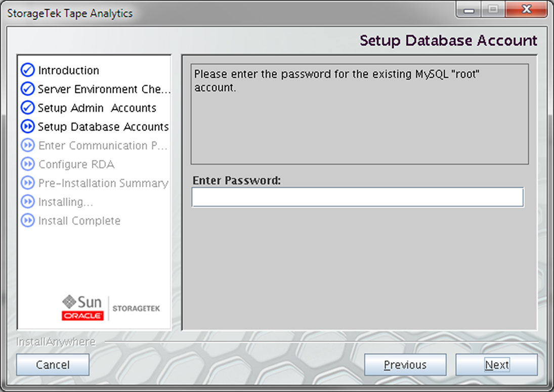This screenshot has height=392, width=554.
Task: Click the Setup Database Account heading
Action: click(x=448, y=40)
